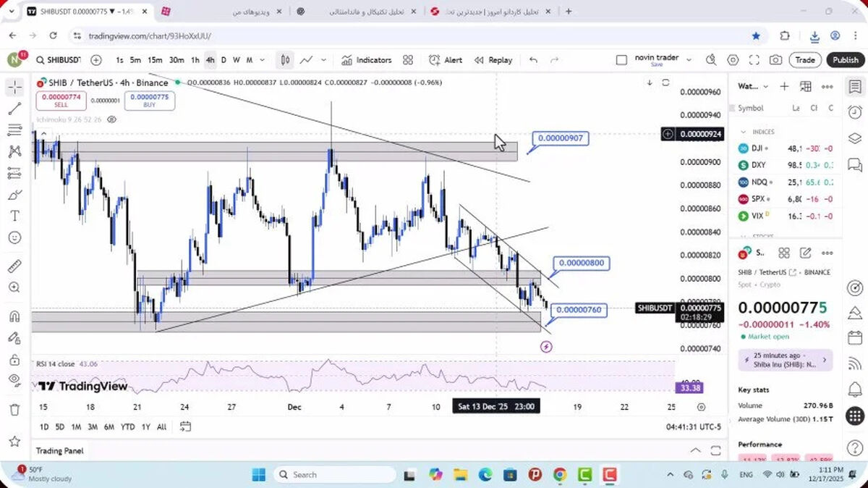Open the SHIBUSDT symbol search
Viewport: 868px width, 488px height.
pos(59,60)
